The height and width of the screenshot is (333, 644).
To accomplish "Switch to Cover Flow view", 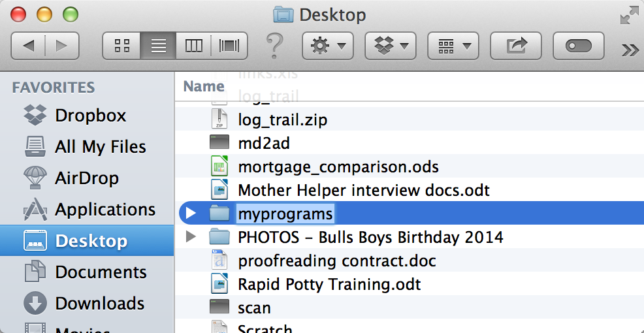I will pyautogui.click(x=229, y=46).
